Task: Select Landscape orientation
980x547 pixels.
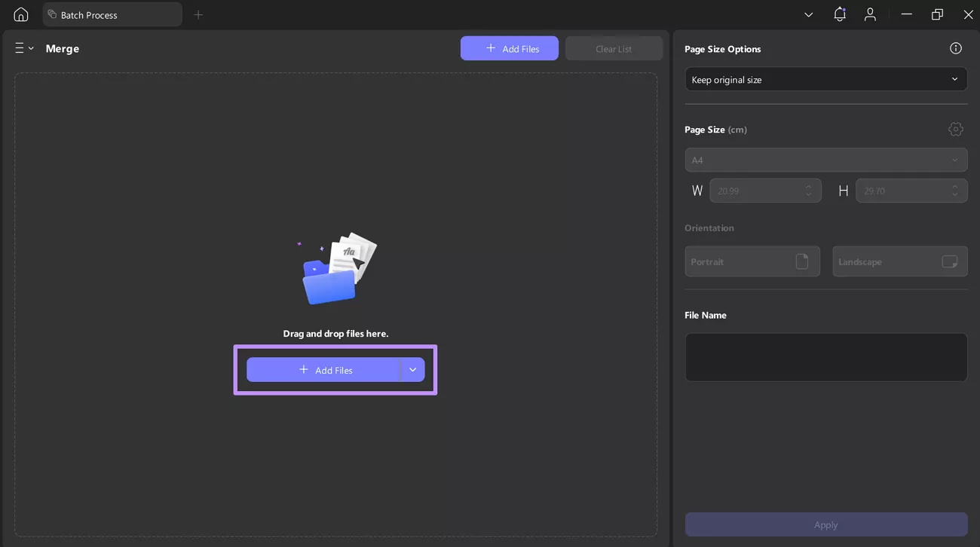Action: [x=899, y=261]
